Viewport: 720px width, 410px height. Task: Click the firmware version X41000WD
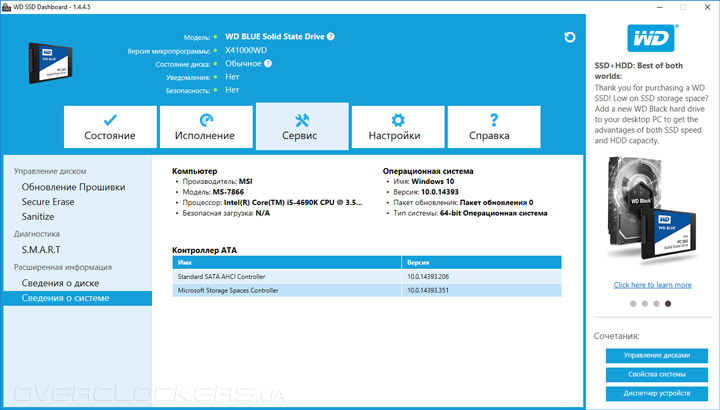click(x=246, y=50)
